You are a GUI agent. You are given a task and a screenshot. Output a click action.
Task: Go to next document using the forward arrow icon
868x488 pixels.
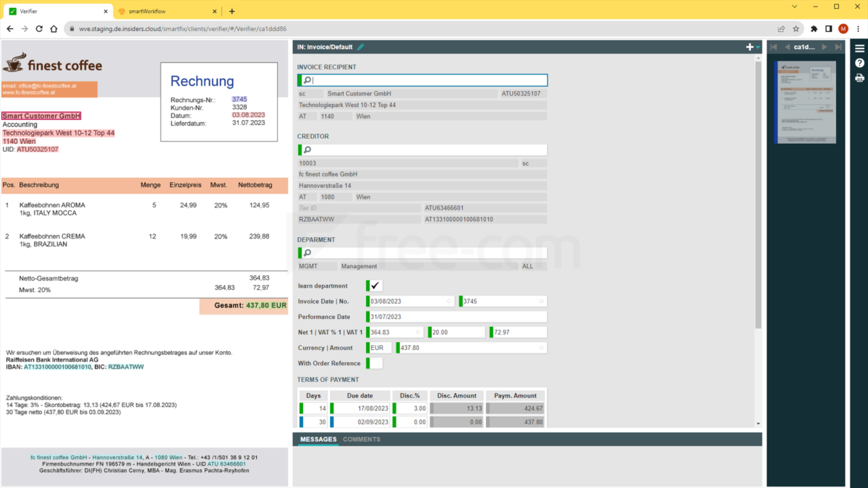[x=826, y=46]
